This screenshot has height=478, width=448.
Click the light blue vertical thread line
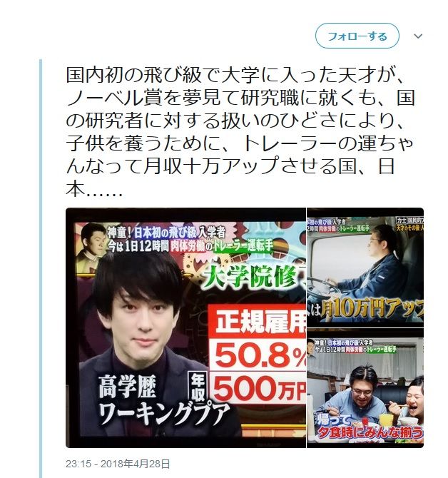tap(40, 268)
